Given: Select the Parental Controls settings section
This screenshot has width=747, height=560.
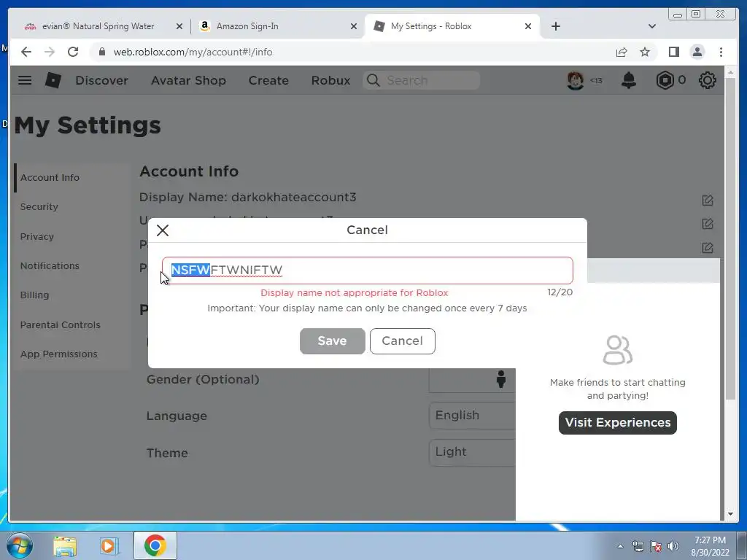Looking at the screenshot, I should [72, 324].
